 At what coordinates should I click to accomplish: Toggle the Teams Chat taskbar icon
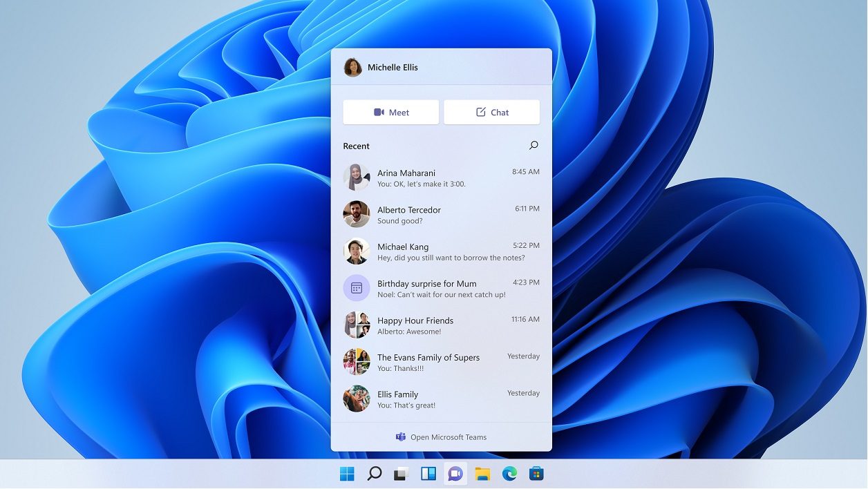pyautogui.click(x=455, y=474)
